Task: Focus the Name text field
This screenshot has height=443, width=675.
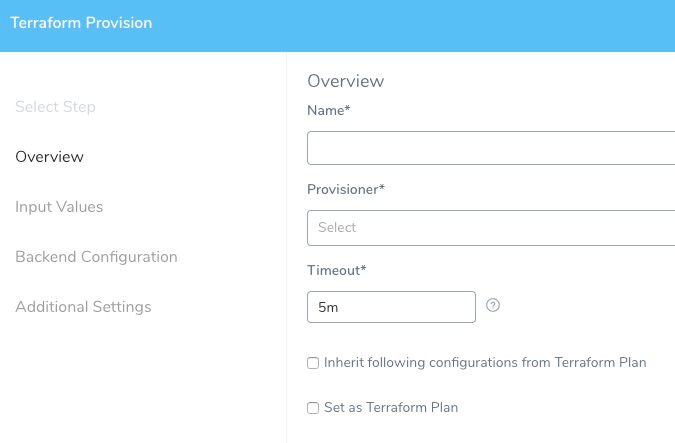Action: pyautogui.click(x=491, y=148)
